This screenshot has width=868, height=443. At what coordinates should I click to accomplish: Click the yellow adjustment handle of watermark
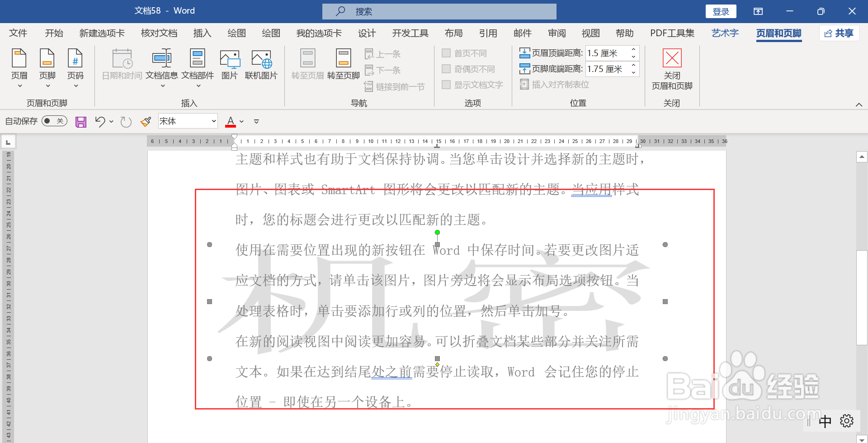437,364
